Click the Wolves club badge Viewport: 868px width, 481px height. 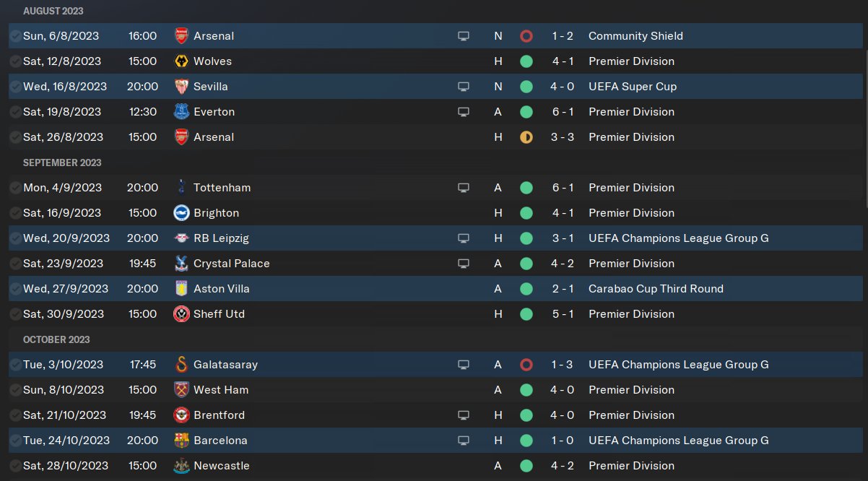click(181, 61)
